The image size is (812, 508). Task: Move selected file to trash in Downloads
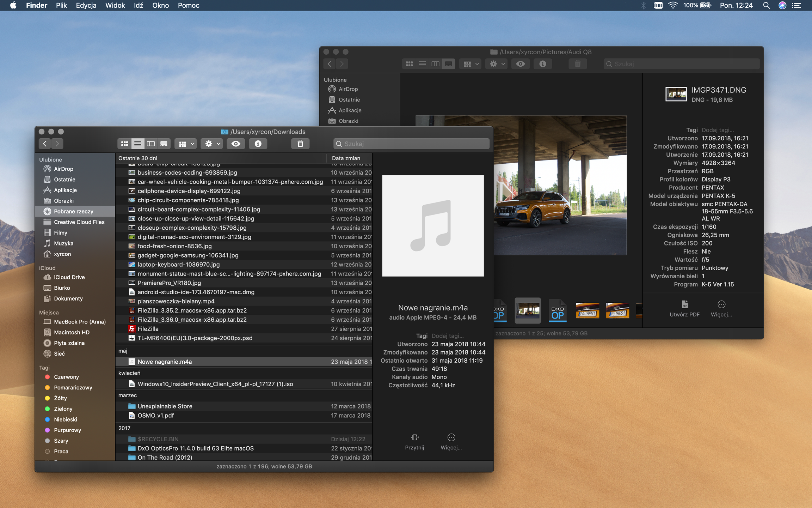pos(300,144)
